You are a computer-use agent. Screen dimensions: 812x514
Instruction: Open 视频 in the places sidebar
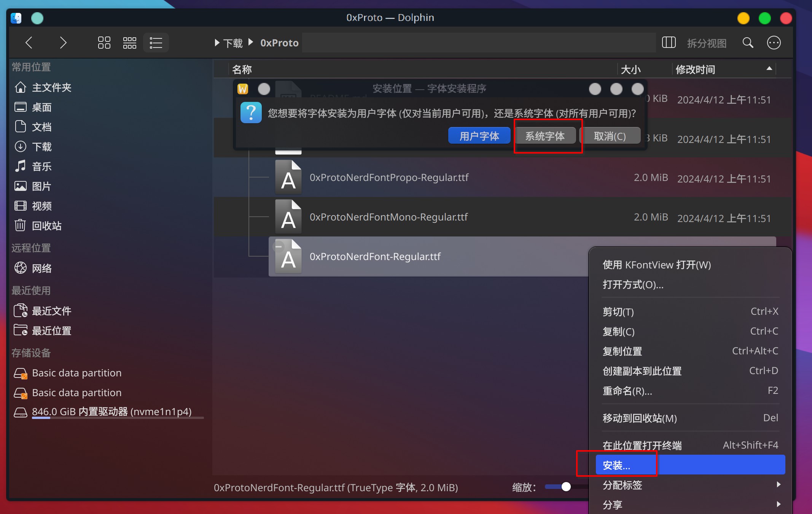click(x=41, y=206)
